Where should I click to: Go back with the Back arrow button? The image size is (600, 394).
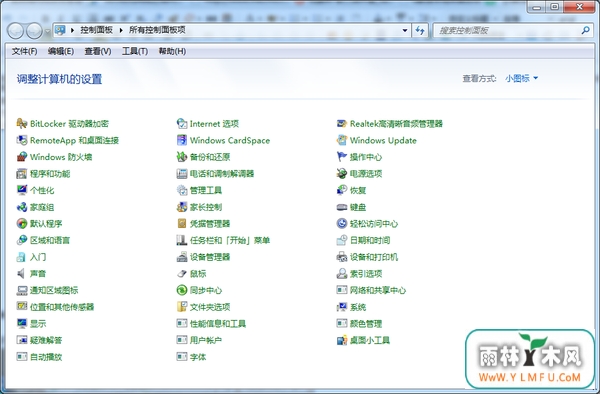[15, 31]
